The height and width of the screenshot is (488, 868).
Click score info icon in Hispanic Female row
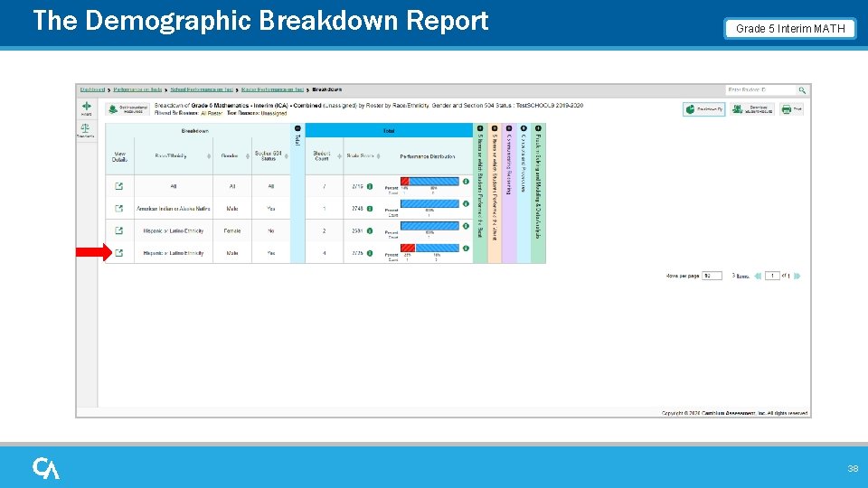click(x=370, y=230)
